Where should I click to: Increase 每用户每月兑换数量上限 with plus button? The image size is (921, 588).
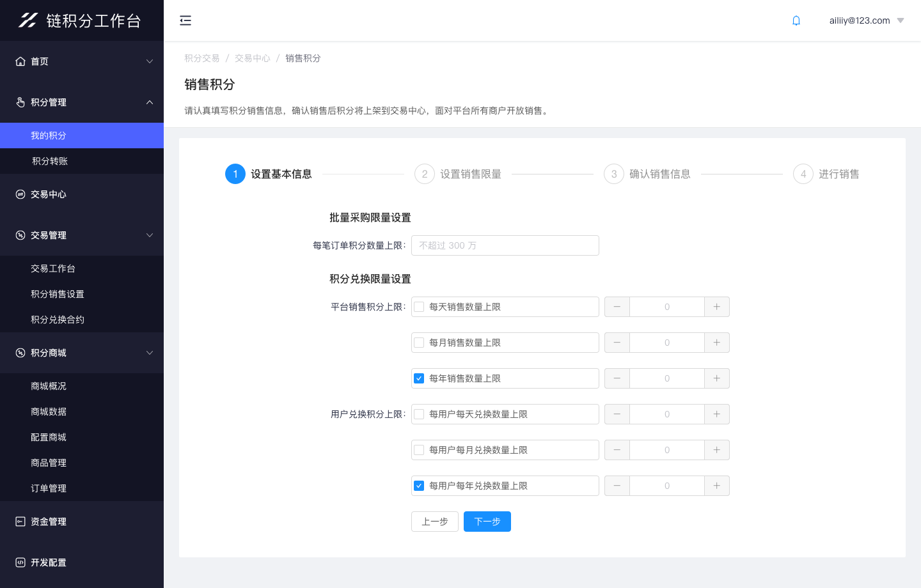(717, 450)
